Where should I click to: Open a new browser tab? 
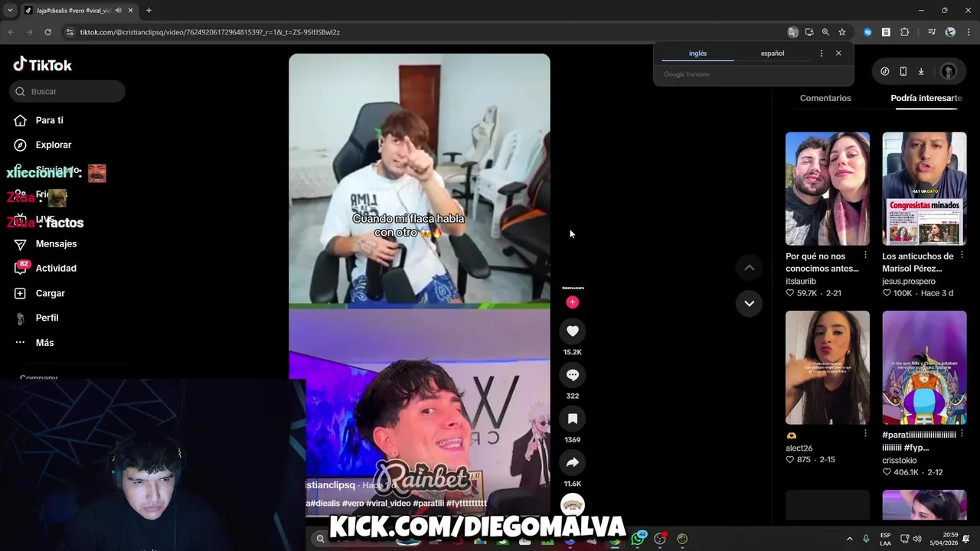click(x=149, y=11)
